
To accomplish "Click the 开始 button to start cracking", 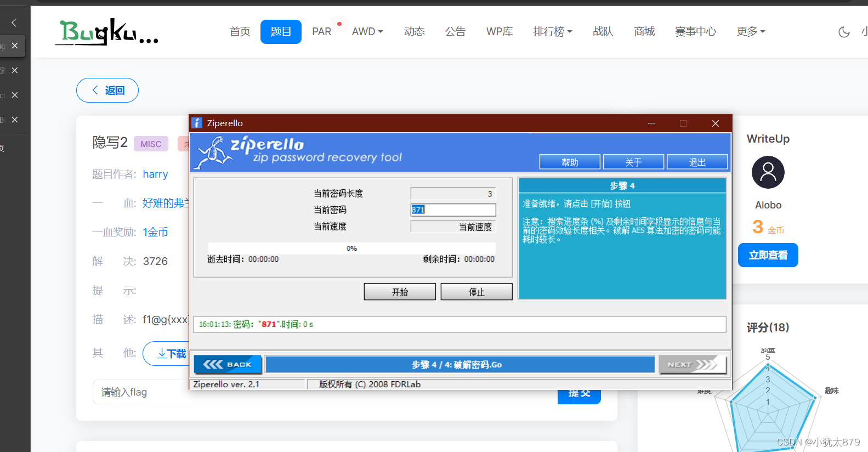I will tap(400, 292).
